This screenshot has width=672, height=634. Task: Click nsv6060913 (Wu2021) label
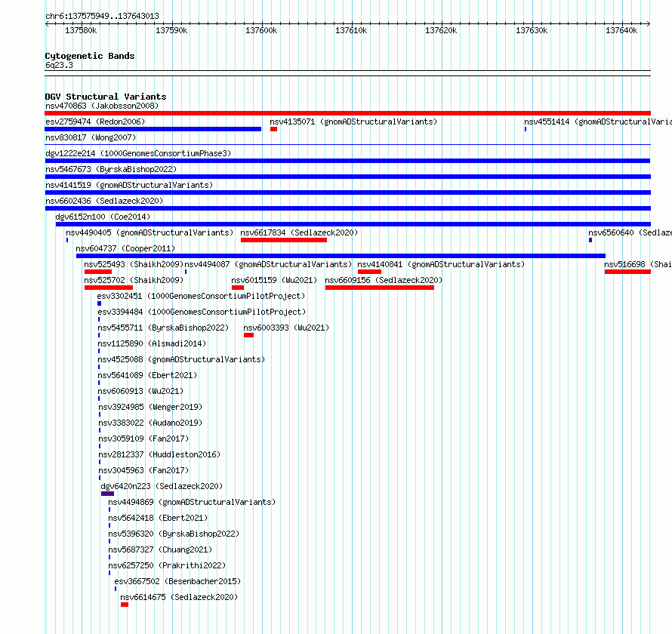pyautogui.click(x=140, y=391)
